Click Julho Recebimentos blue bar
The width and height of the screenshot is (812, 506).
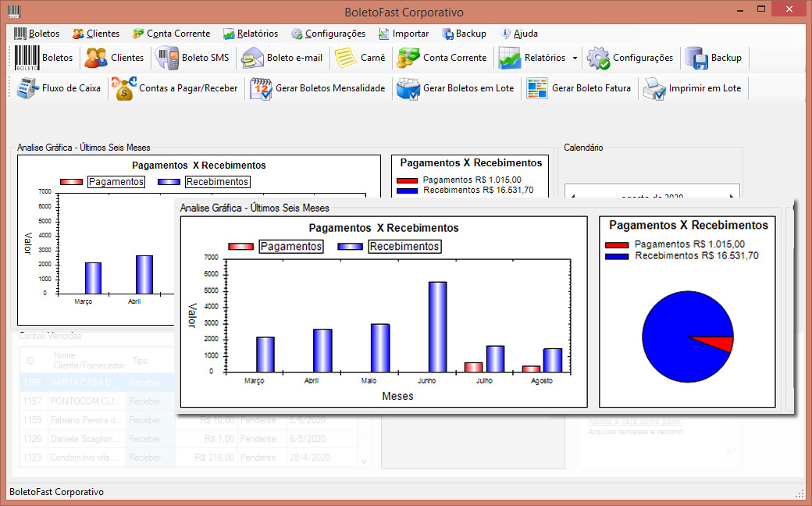coord(495,359)
